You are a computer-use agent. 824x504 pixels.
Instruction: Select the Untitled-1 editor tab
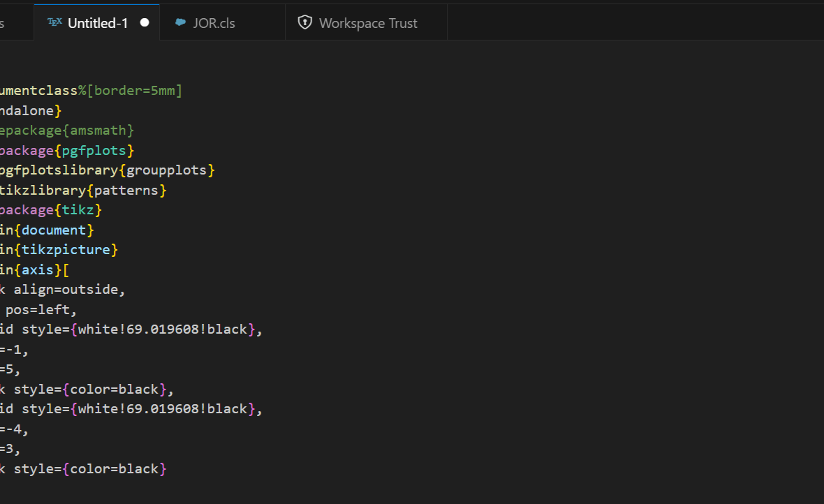pos(96,22)
